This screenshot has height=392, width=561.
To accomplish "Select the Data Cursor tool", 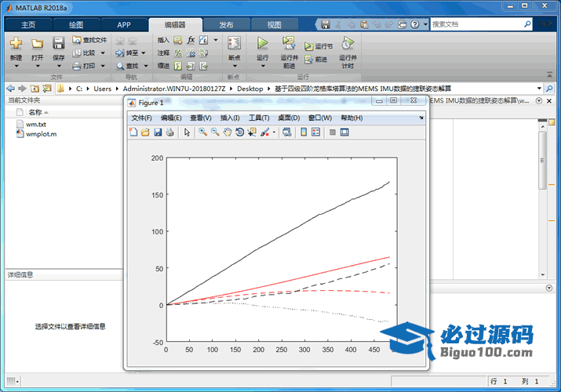I will point(252,132).
